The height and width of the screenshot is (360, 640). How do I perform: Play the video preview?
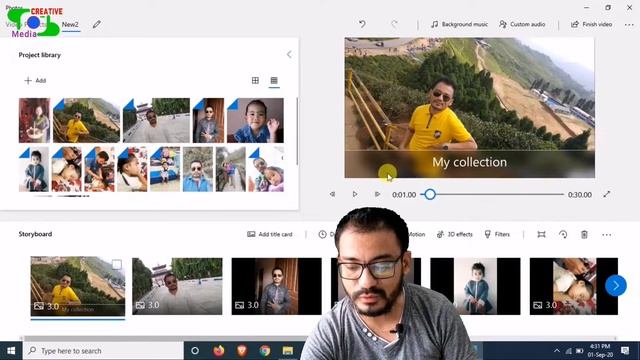pyautogui.click(x=355, y=194)
